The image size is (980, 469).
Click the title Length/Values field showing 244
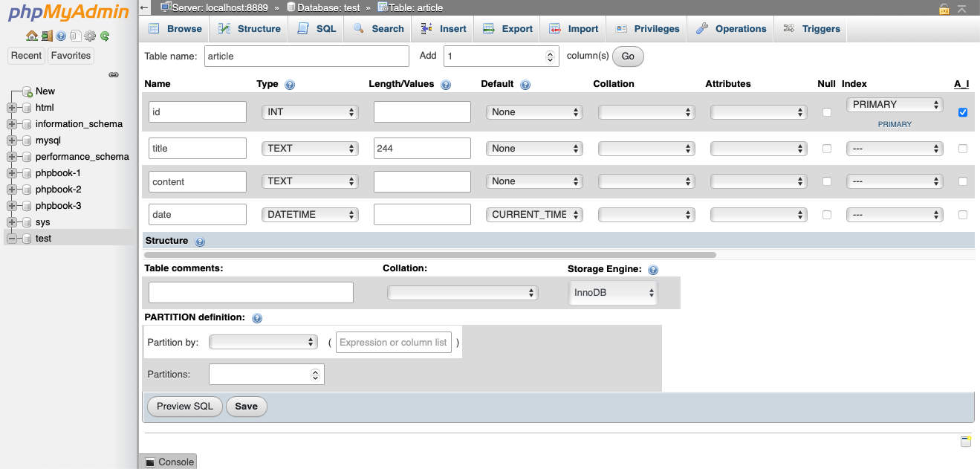click(422, 149)
